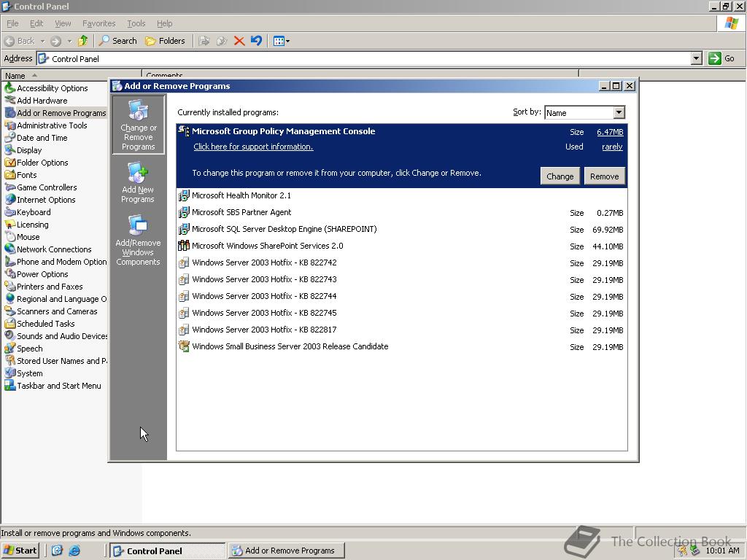Viewport: 747px width, 560px height.
Task: Click the Power Options icon
Action: point(9,274)
